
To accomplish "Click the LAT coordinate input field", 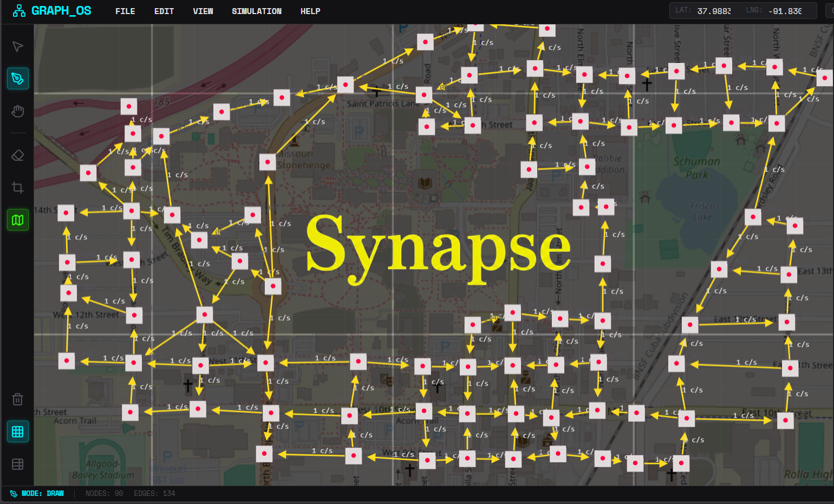I will click(714, 11).
